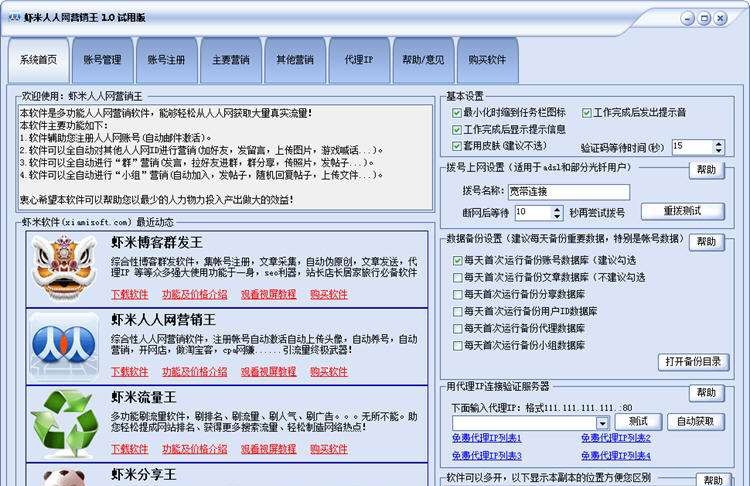750x486 pixels.
Task: Click 观看视频教程 link under 虾米人人网营销王
Action: 268,372
